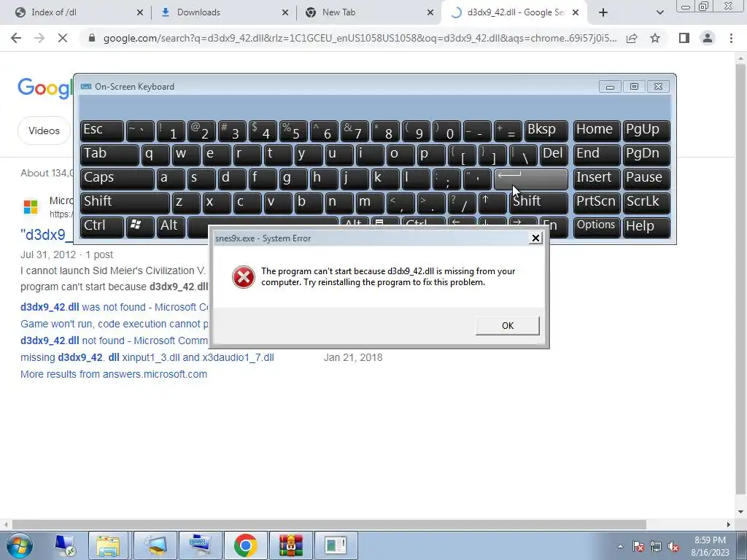Open the taskbar clock 8:59 PM

coord(710,546)
